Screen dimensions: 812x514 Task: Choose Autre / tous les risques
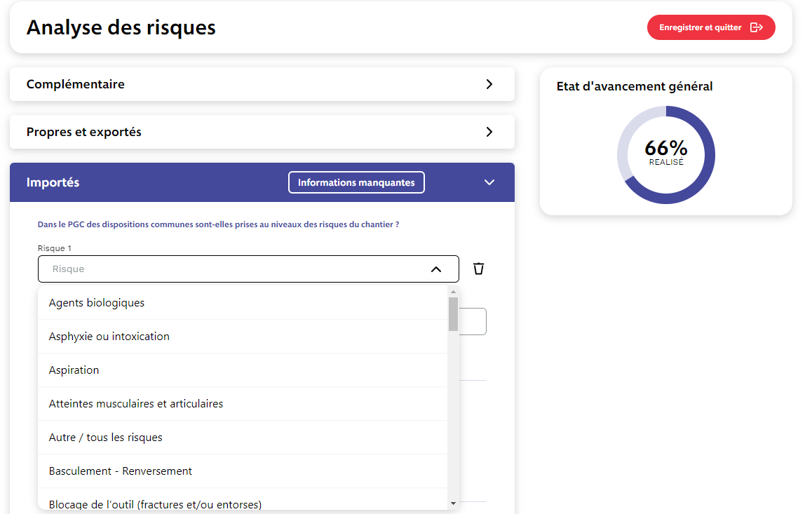point(106,438)
